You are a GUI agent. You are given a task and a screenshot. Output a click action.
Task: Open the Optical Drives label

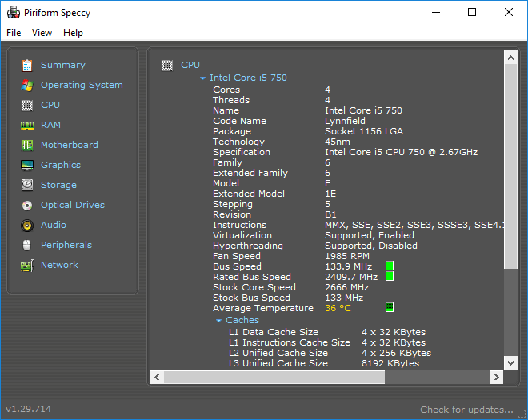point(73,205)
